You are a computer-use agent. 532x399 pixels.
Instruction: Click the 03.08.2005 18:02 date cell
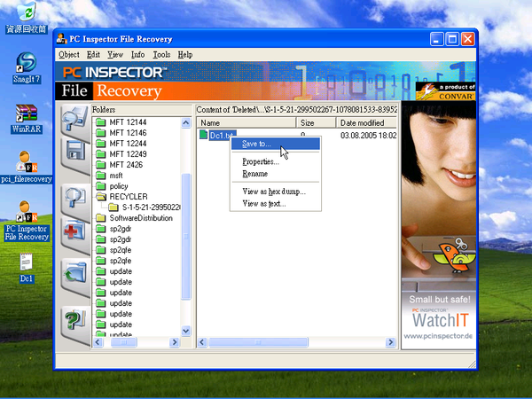(x=369, y=136)
